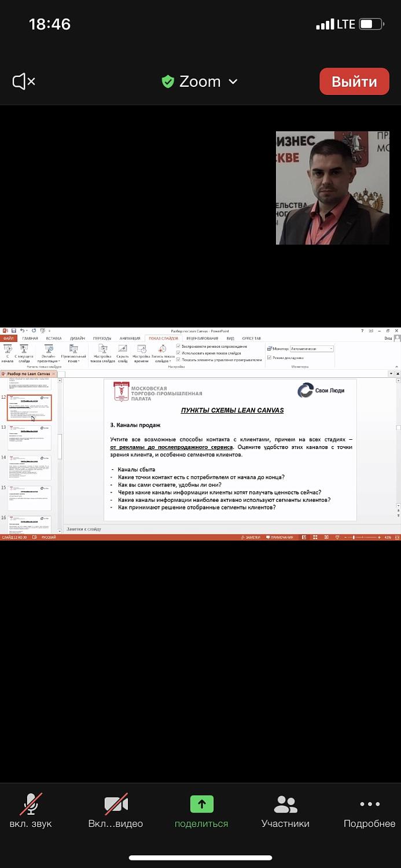Viewport: 401px width, 868px height.
Task: Click РУССКИЙ language indicator in status bar
Action: (x=49, y=538)
